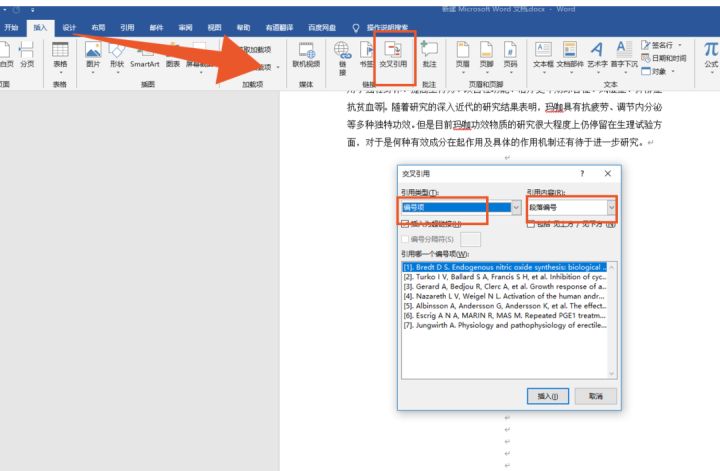720x471 pixels.
Task: Switch to the 审阅 tab
Action: pos(185,28)
